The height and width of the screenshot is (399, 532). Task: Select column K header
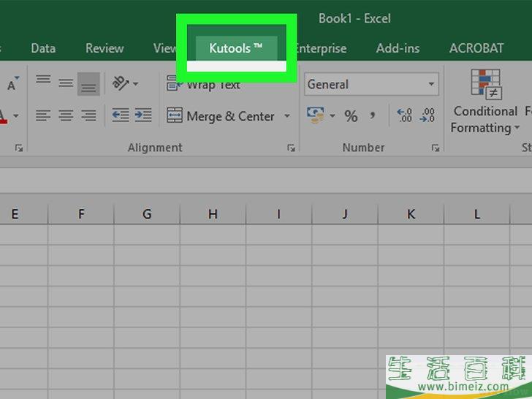[411, 214]
